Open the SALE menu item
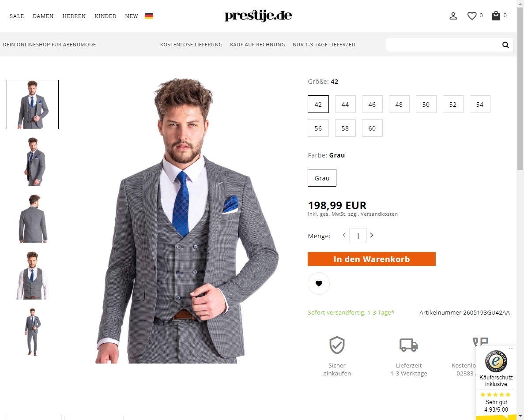Image resolution: width=524 pixels, height=420 pixels. pyautogui.click(x=16, y=16)
